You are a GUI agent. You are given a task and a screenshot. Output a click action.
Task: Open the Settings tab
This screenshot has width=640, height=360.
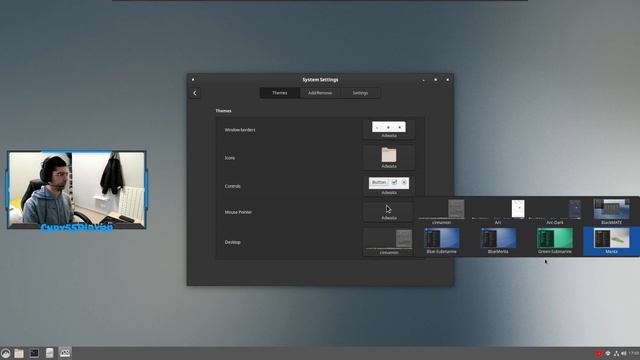pyautogui.click(x=360, y=93)
